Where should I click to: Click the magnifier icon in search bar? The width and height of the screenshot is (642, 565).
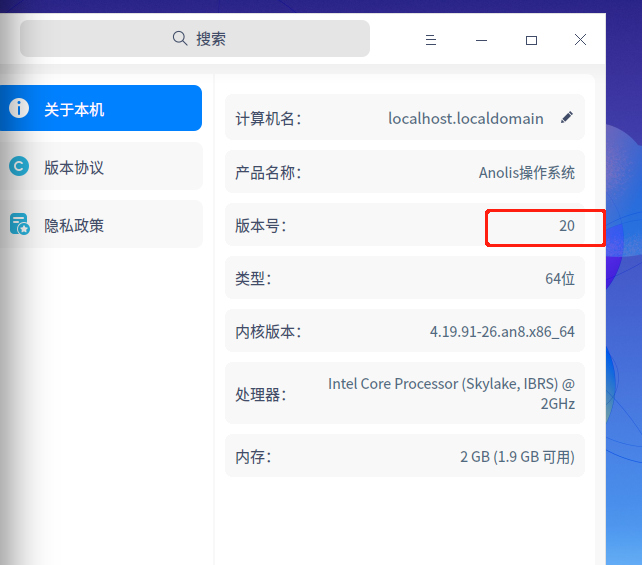pyautogui.click(x=180, y=38)
